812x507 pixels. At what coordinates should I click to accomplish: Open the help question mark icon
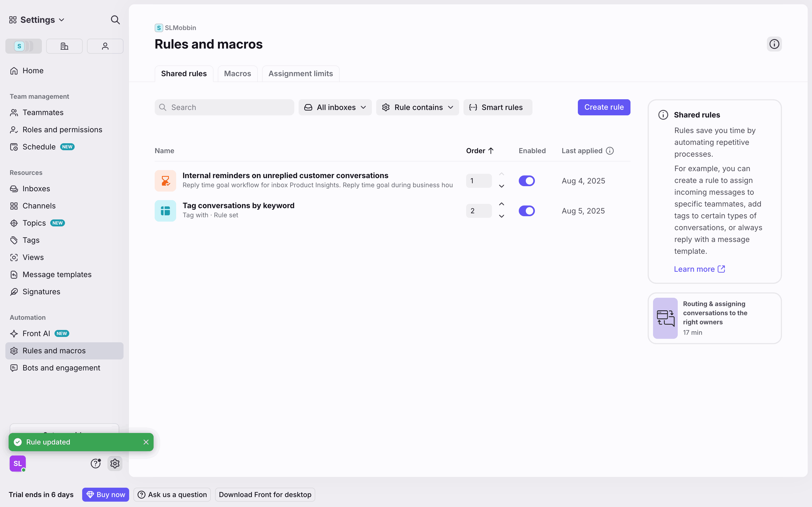[x=96, y=464]
